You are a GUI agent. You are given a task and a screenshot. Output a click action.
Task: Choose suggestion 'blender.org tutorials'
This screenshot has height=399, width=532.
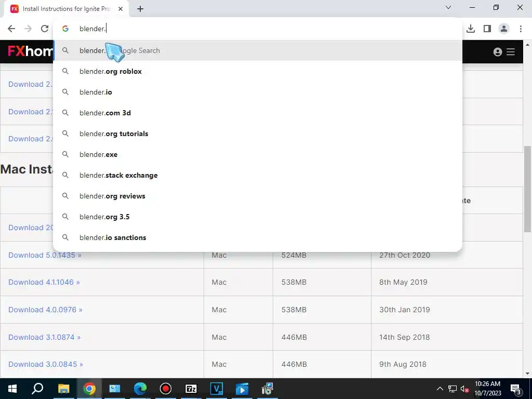pos(258,134)
